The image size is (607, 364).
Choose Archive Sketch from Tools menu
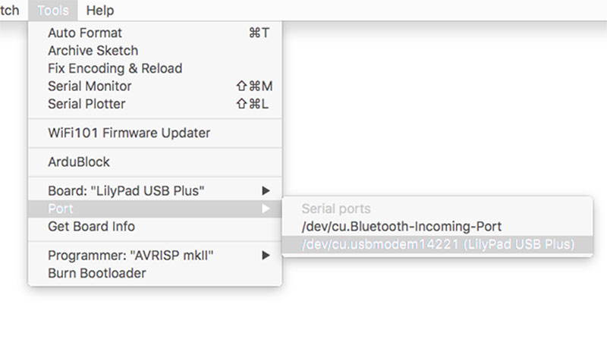pyautogui.click(x=93, y=51)
